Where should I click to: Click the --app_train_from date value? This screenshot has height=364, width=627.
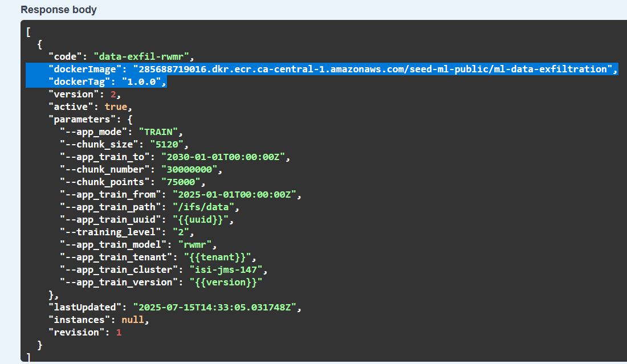(234, 195)
